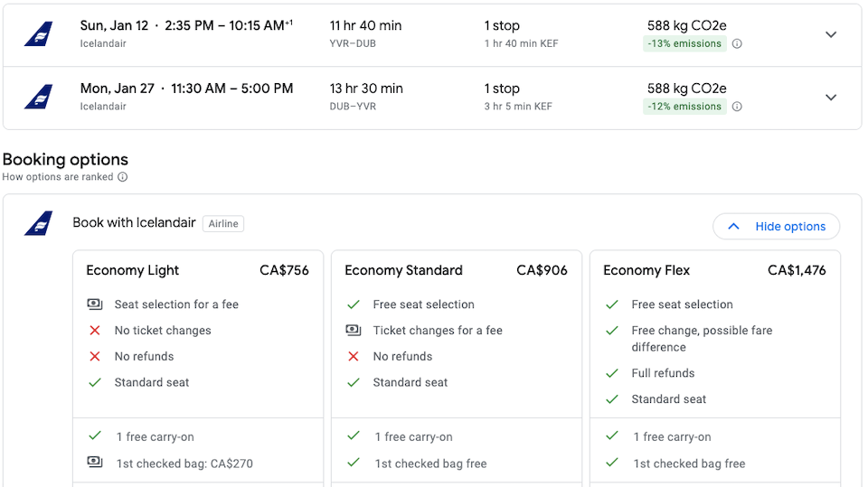Click the red X beside No refunds in Economy Light
The width and height of the screenshot is (868, 487).
[95, 356]
